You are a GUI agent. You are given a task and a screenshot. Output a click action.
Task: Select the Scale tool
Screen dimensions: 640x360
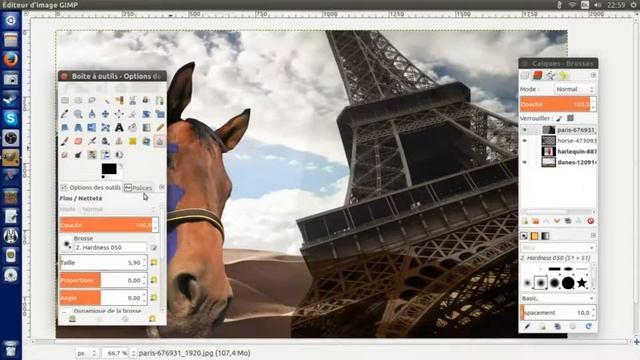160,114
